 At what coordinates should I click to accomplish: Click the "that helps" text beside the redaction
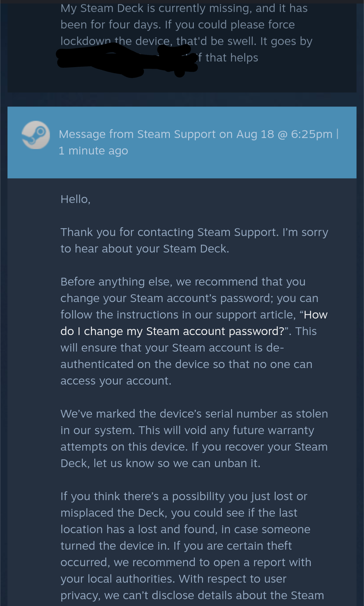(232, 58)
